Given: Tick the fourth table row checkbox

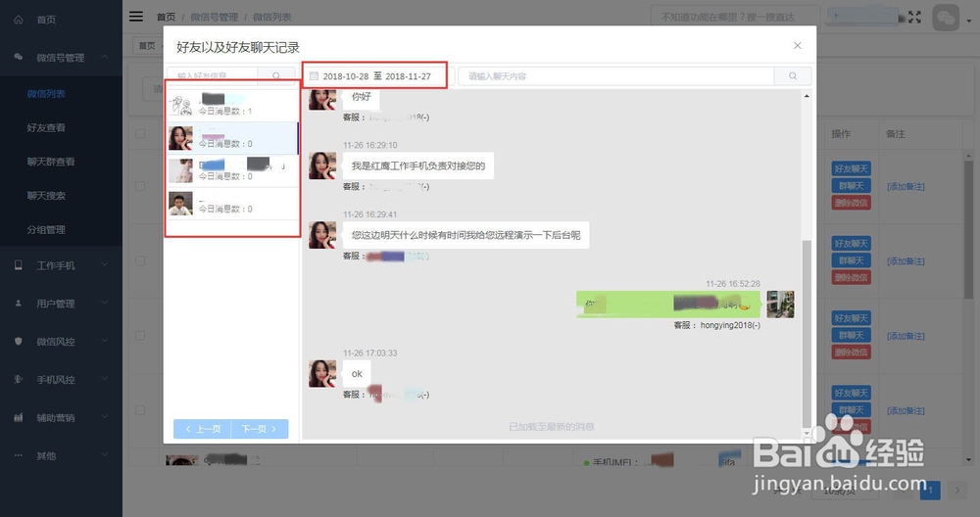Looking at the screenshot, I should (140, 410).
